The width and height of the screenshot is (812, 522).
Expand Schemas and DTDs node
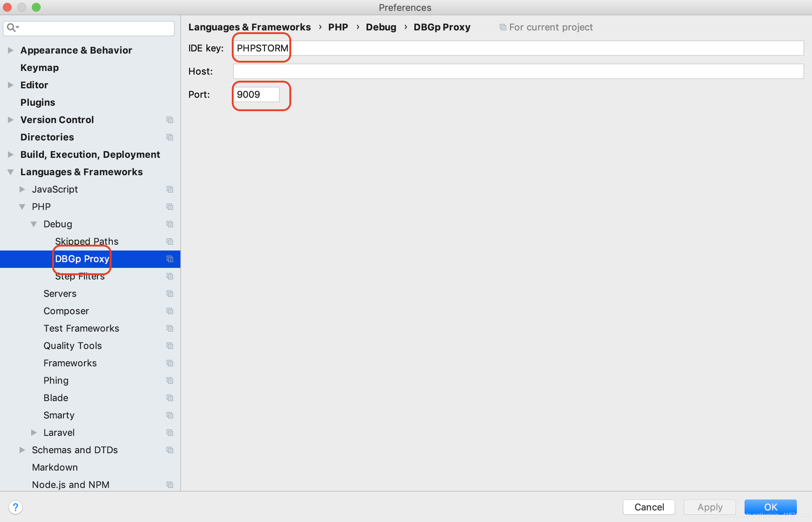coord(22,450)
